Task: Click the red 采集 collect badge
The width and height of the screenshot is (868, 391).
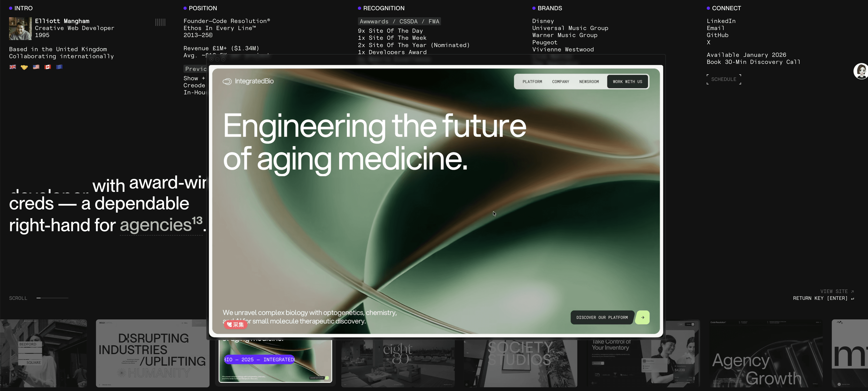Action: pos(236,325)
